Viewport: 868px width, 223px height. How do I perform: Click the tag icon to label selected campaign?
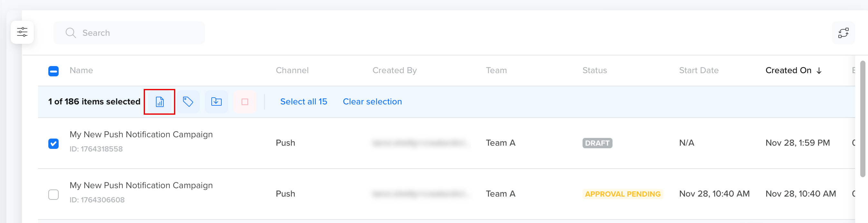[188, 102]
